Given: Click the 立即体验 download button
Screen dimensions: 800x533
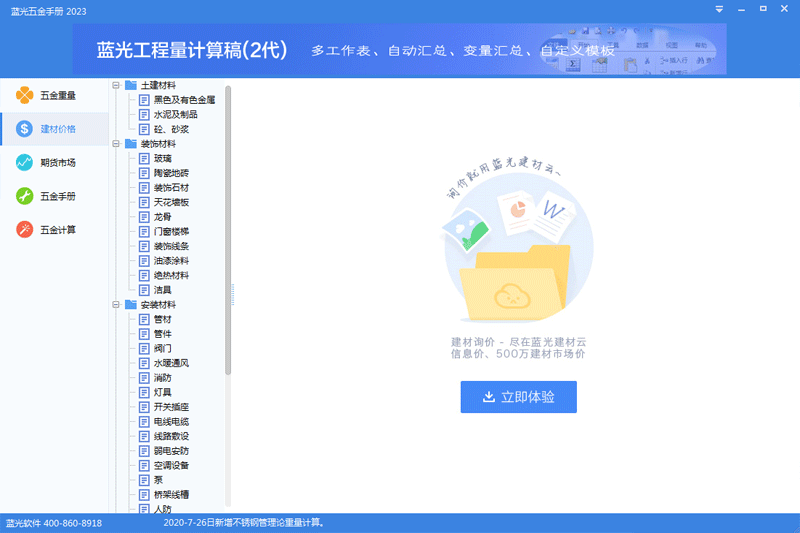Looking at the screenshot, I should pyautogui.click(x=518, y=397).
